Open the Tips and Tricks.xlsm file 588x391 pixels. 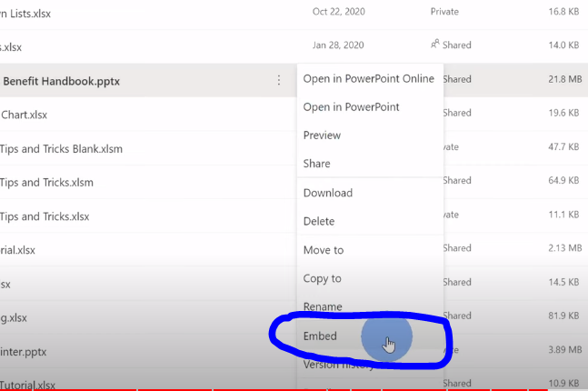(46, 183)
